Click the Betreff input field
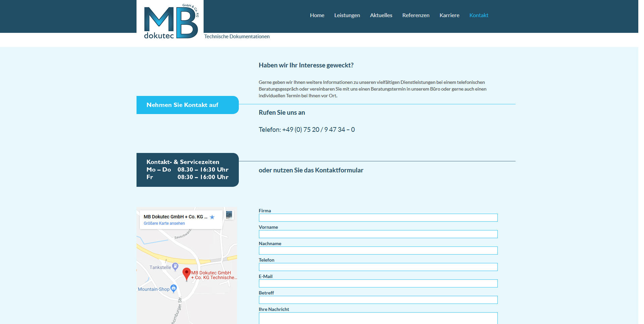Viewport: 644px width, 324px height. click(378, 300)
